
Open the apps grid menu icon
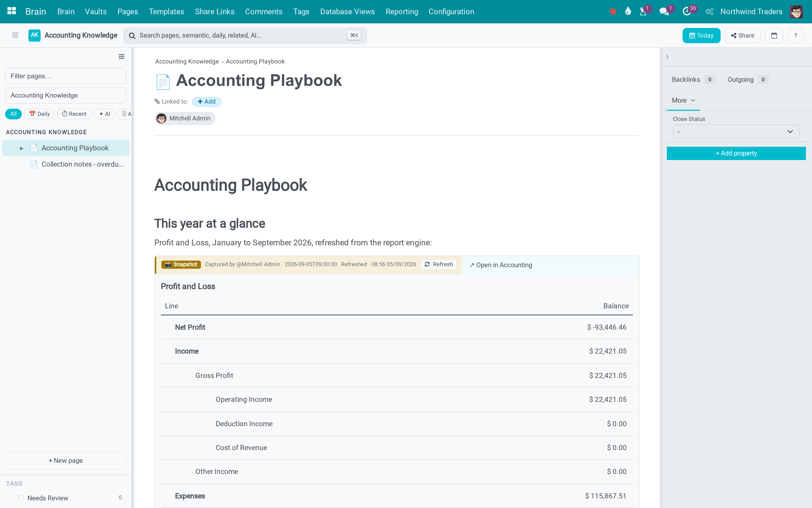pyautogui.click(x=12, y=11)
